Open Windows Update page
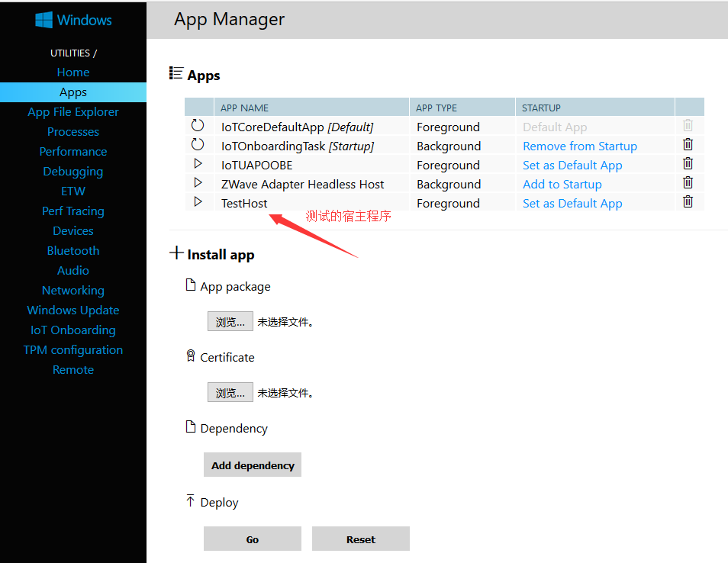Viewport: 728px width, 563px height. (73, 310)
